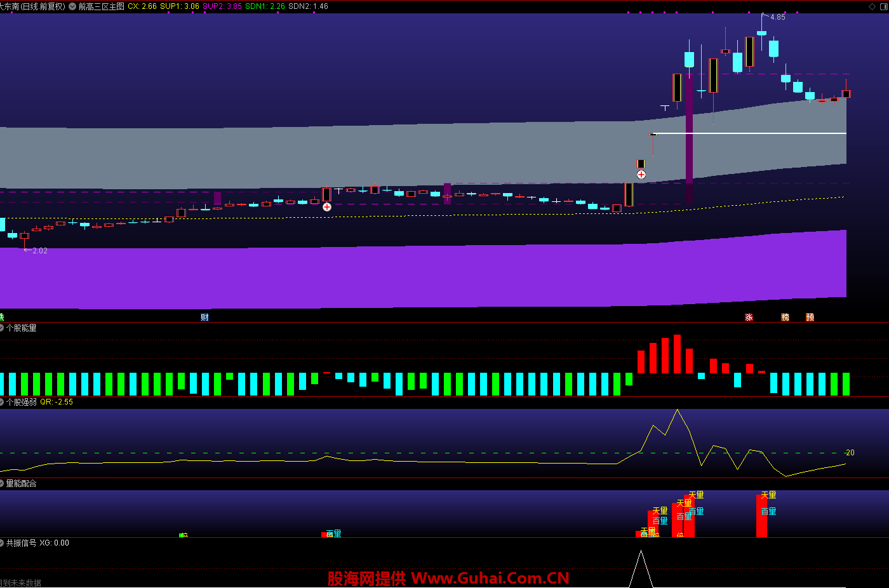Expand the 量能配合 panel indicator menu

tap(2, 483)
